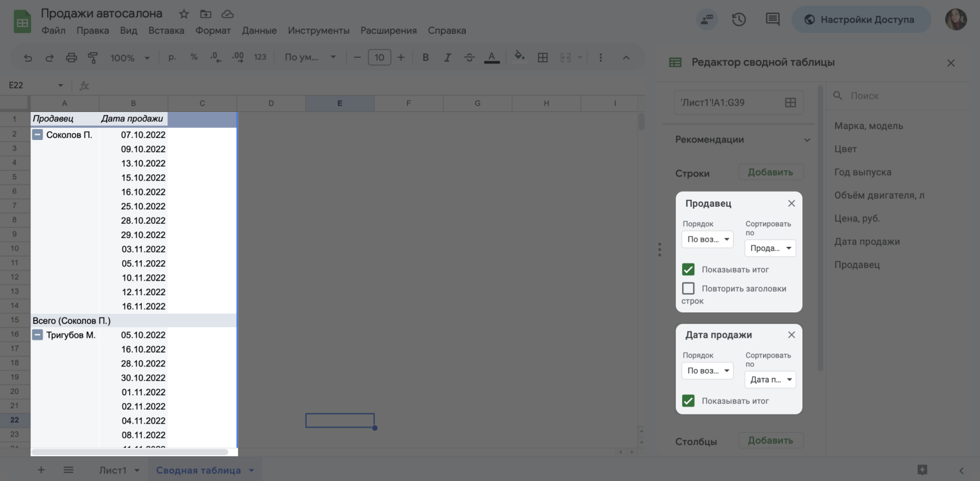Collapse the Соколов П. group
This screenshot has height=481, width=980.
click(x=38, y=135)
